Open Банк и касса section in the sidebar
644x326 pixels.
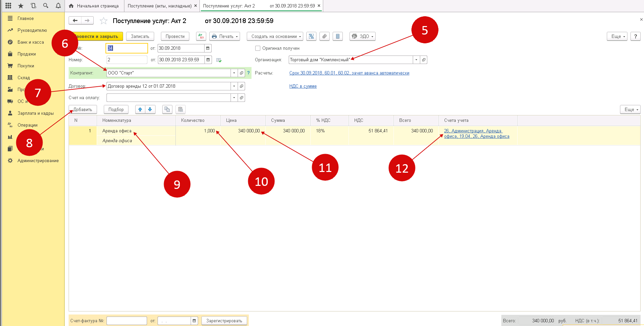[30, 42]
